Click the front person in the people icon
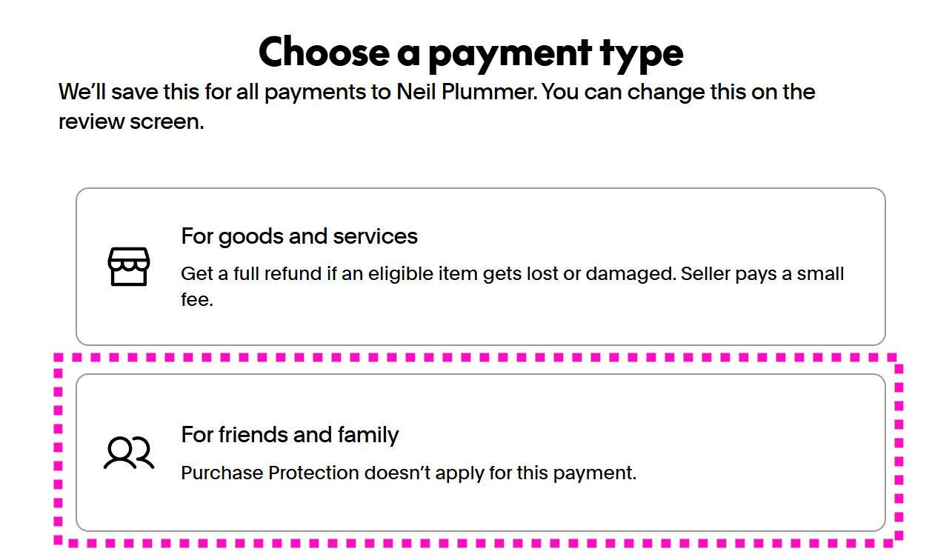The width and height of the screenshot is (932, 560). (x=119, y=454)
